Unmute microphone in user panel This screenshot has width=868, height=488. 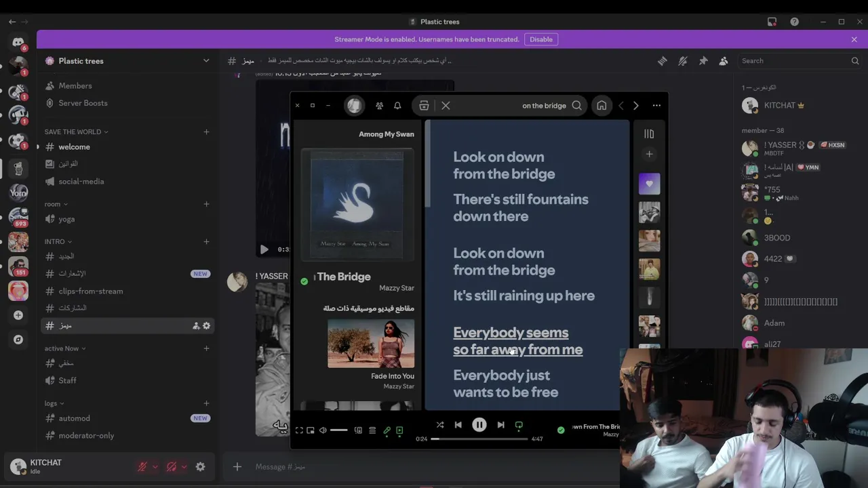(142, 467)
